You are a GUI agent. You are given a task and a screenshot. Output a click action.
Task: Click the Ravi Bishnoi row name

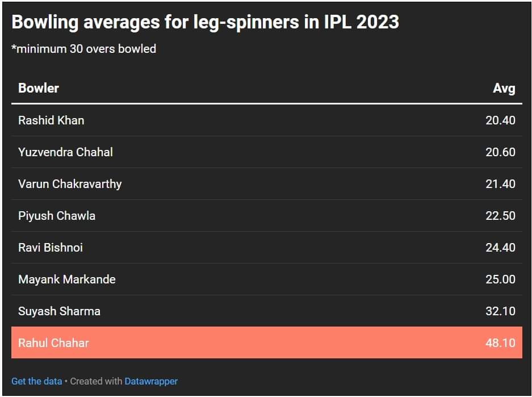coord(51,248)
